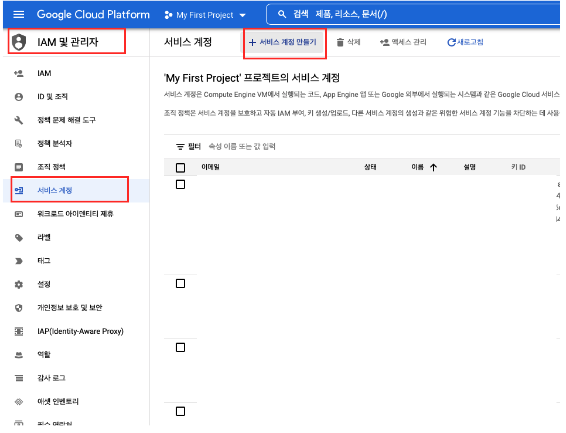Screen dimensions: 566x433
Task: Click the search magnifier icon
Action: click(x=282, y=14)
